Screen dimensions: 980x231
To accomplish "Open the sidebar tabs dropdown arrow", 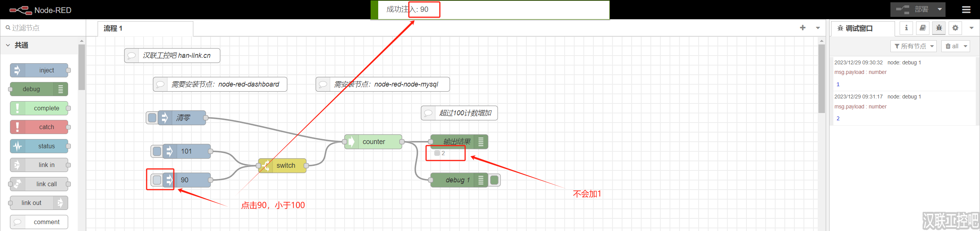I will 972,28.
